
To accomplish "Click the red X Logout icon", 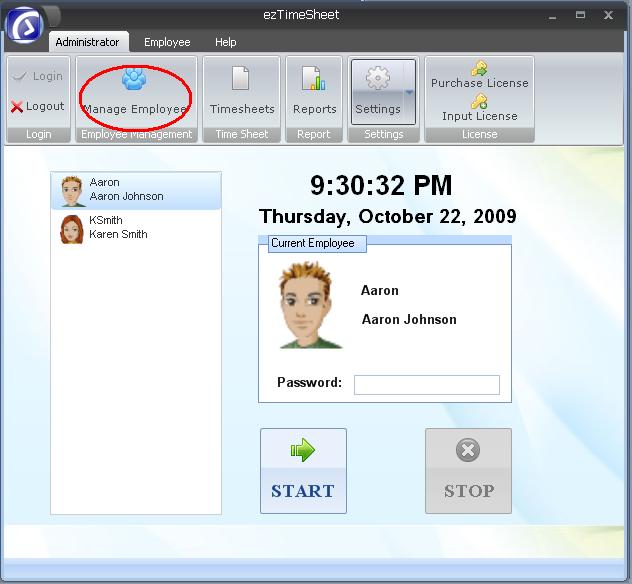I will coord(17,107).
